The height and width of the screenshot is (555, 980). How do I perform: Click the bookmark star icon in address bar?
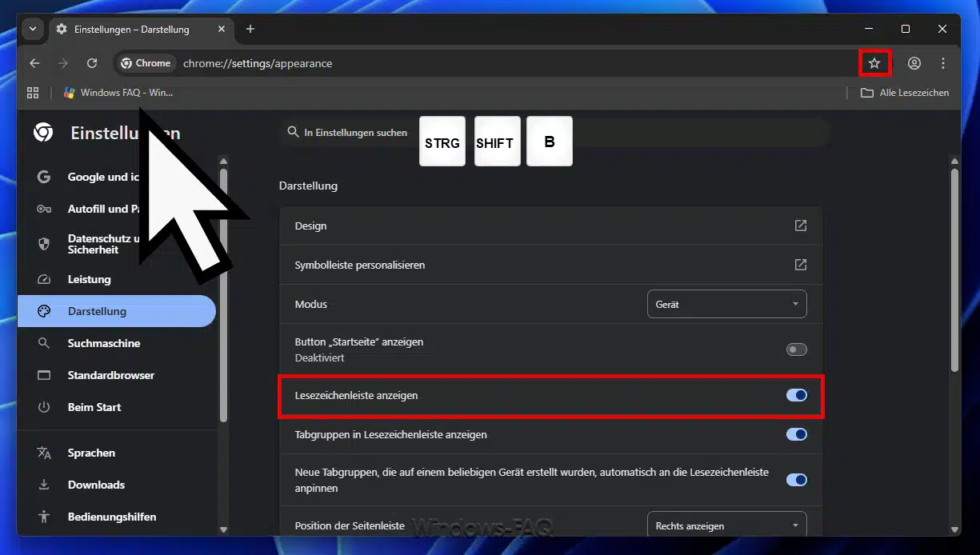(x=874, y=63)
